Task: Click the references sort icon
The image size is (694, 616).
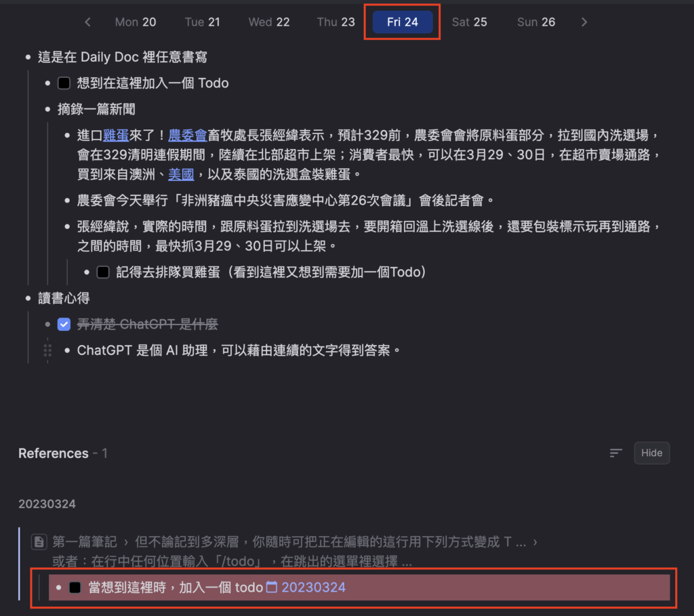Action: pos(615,453)
